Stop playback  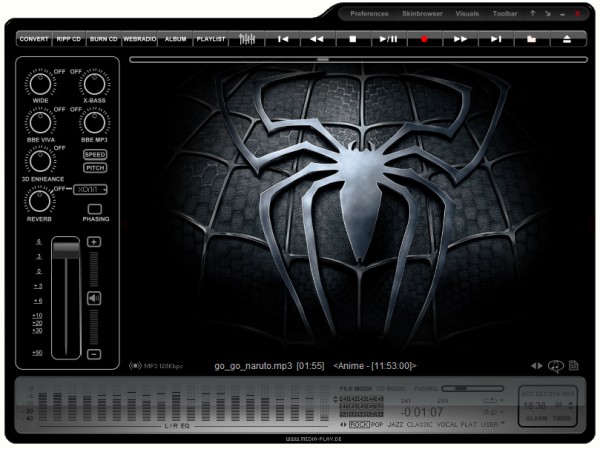click(353, 39)
